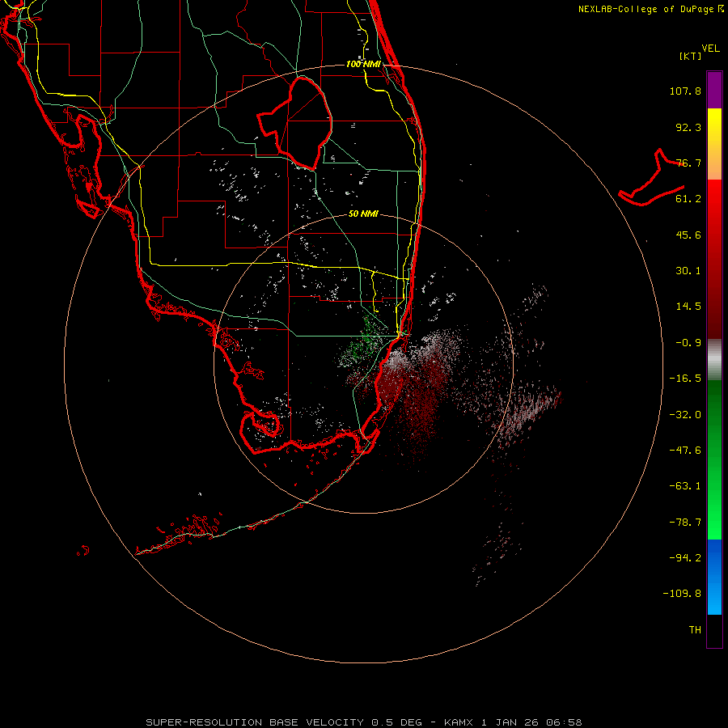
Task: Click the Super-Resolution Base Velocity caption
Action: click(363, 722)
